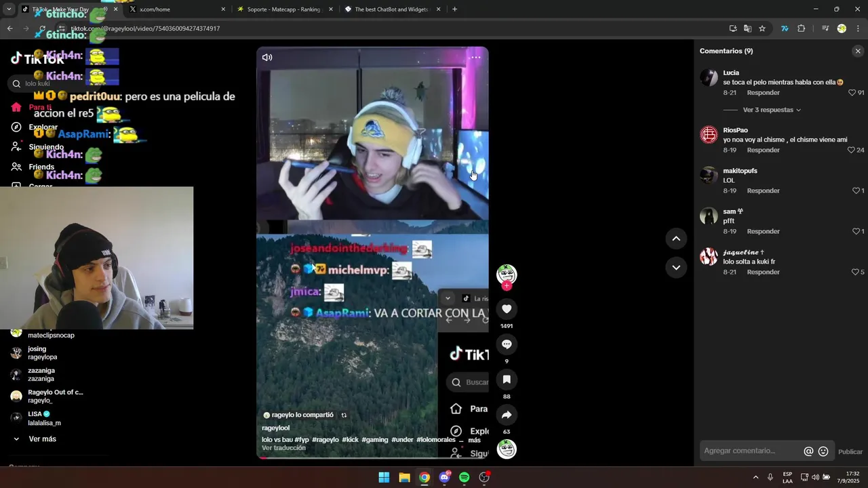868x488 pixels.
Task: Close the x.com/home tab
Action: (x=223, y=9)
